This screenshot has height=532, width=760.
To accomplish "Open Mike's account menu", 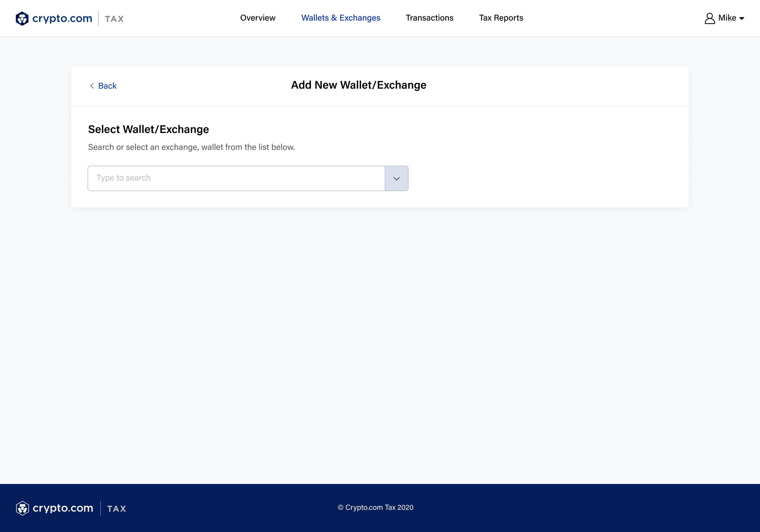I will (x=727, y=18).
